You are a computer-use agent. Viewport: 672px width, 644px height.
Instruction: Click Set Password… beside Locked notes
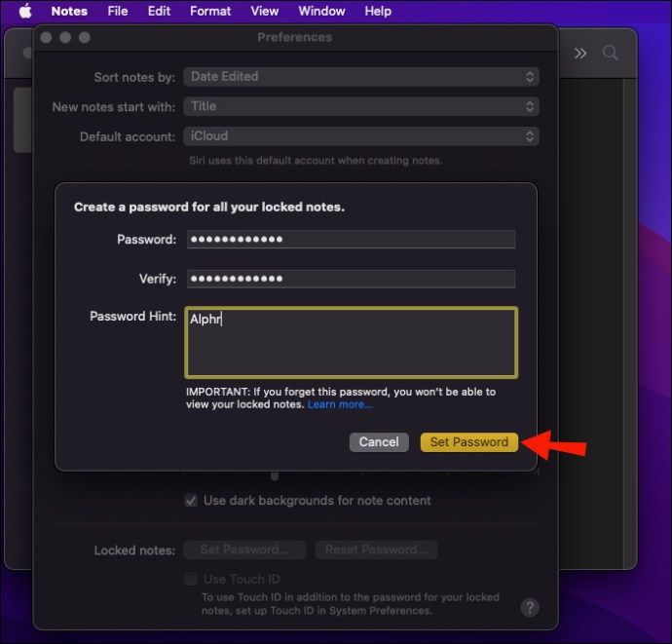(x=244, y=549)
